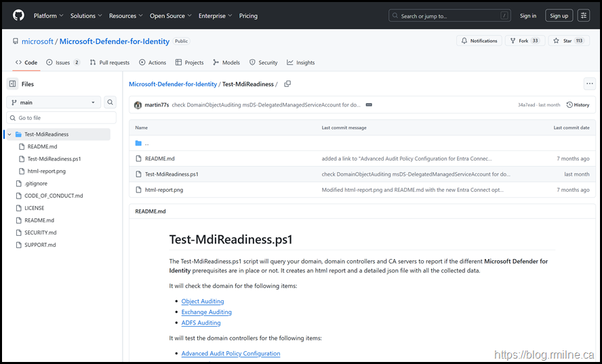The height and width of the screenshot is (364, 602).
Task: Open the Open Source menu
Action: click(x=171, y=16)
